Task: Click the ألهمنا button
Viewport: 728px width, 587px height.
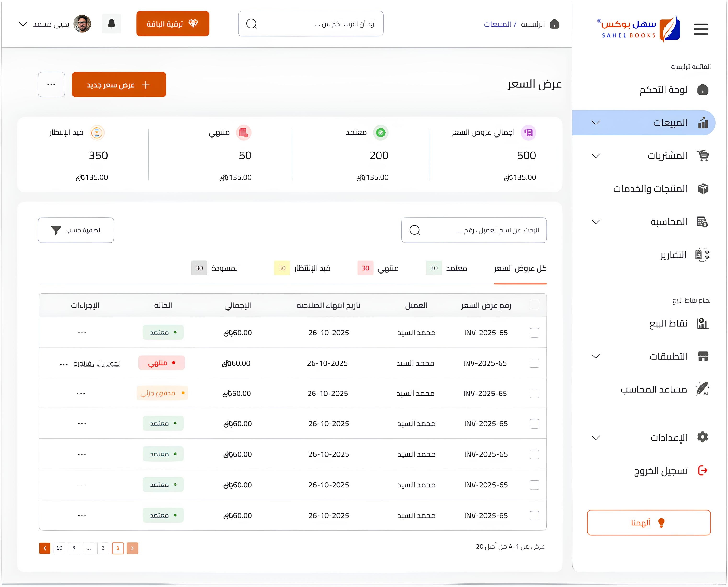Action: pos(648,522)
